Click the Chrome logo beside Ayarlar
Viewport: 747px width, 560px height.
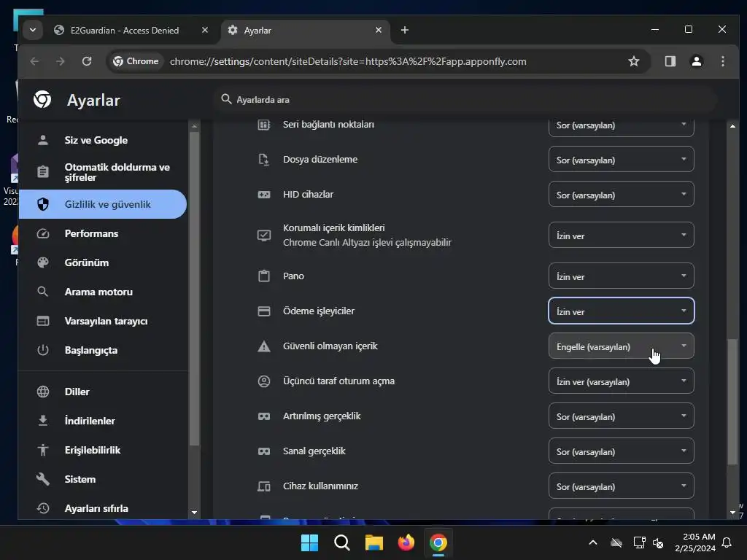point(42,99)
